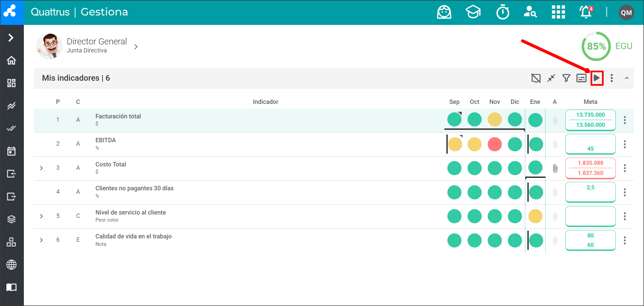644x306 pixels.
Task: Open the apps grid menu
Action: pos(558,12)
